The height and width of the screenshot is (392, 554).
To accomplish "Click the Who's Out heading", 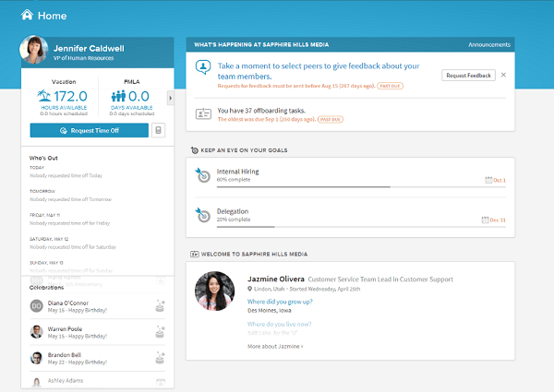I will pos(43,158).
